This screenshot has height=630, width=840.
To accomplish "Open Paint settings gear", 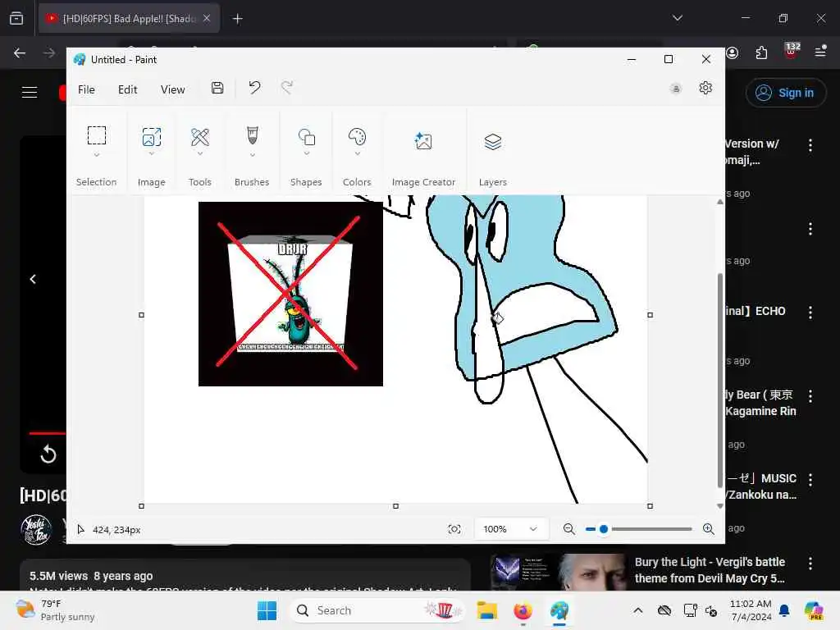I will click(705, 88).
